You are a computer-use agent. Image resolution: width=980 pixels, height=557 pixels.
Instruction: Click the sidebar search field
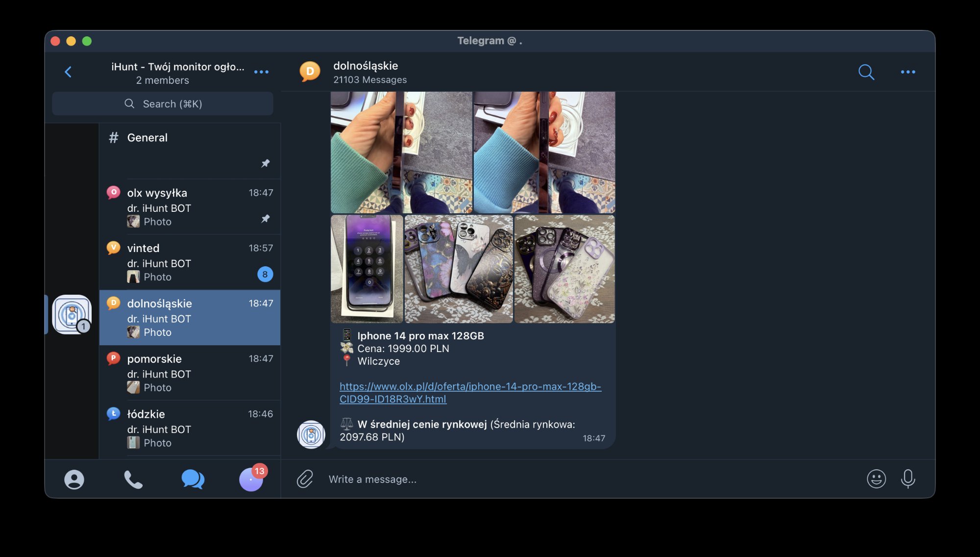tap(163, 104)
